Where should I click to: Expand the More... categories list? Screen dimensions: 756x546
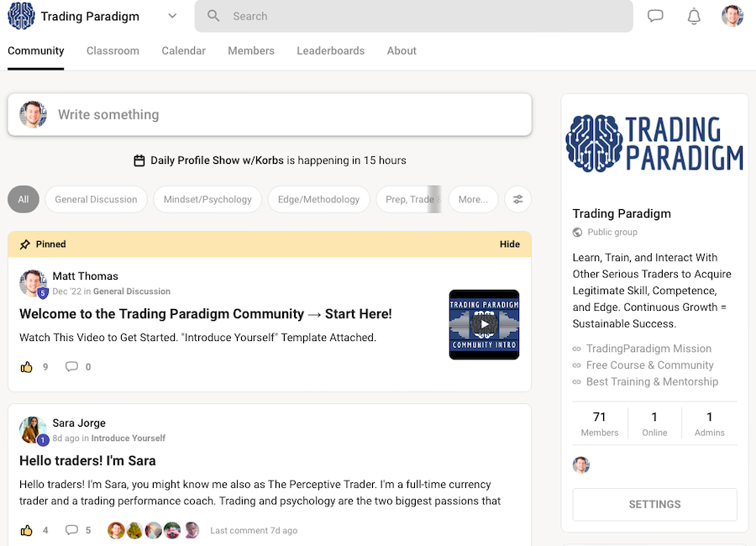click(x=473, y=199)
